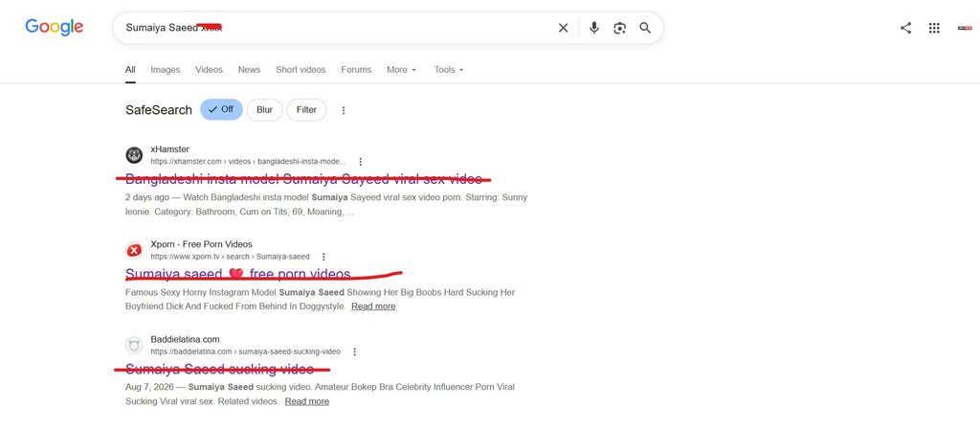Click the Baddielatina.com site name text

[185, 339]
